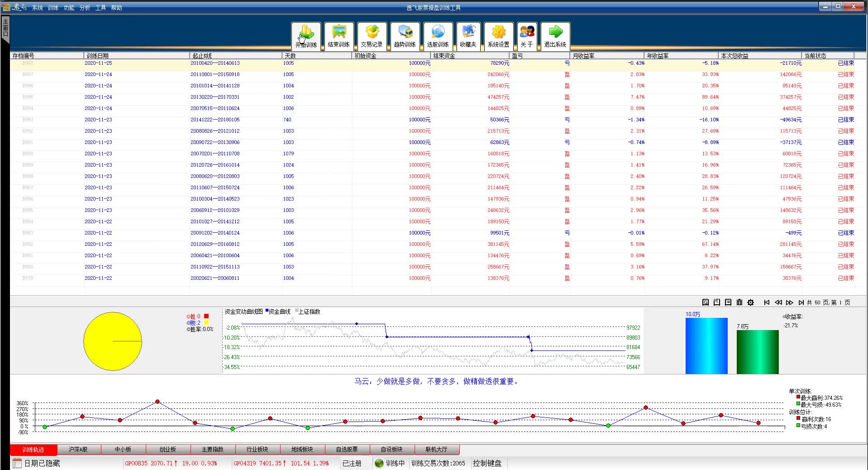This screenshot has height=470, width=868.
Task: Click the gear icon beside the paging arrows
Action: (750, 302)
